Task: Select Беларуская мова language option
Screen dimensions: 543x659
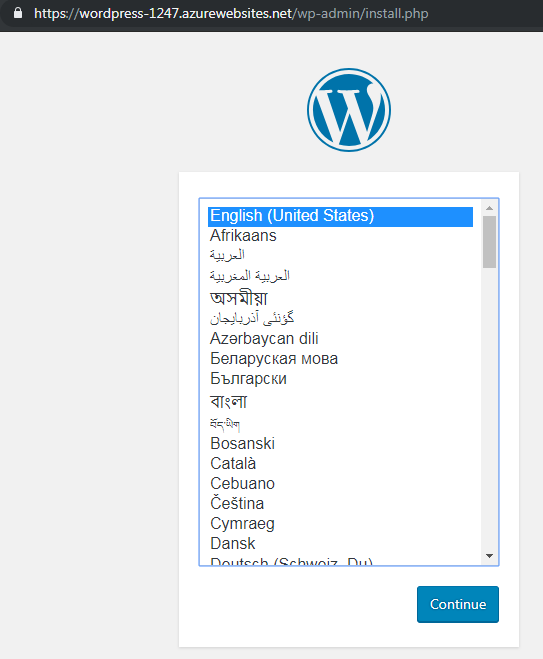Action: tap(340, 358)
